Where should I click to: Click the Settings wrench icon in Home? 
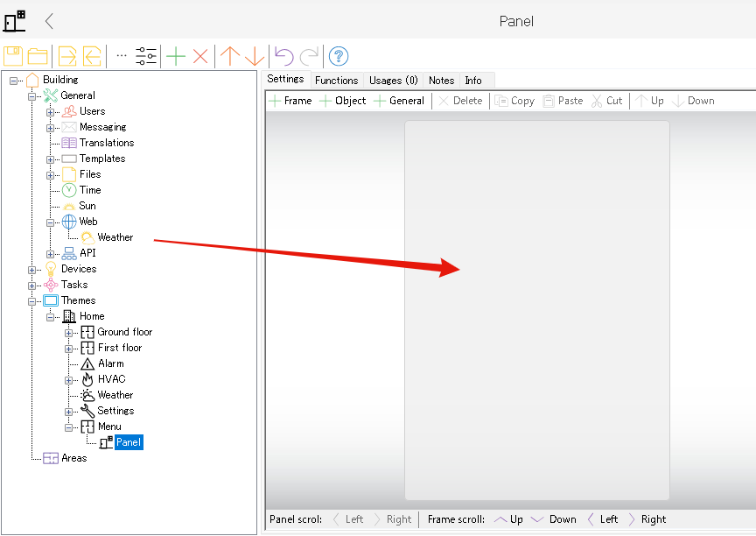point(87,411)
